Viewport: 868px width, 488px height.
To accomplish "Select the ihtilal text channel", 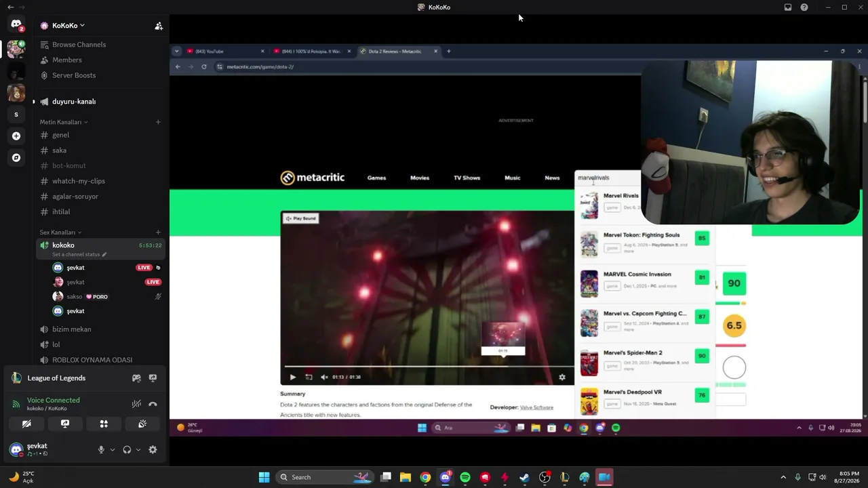I will click(x=100, y=211).
